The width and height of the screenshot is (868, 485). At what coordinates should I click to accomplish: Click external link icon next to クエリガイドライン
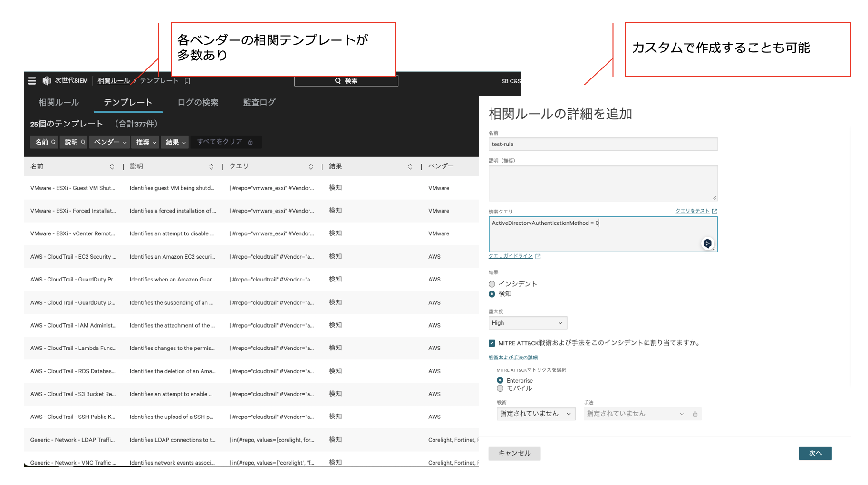pos(538,256)
